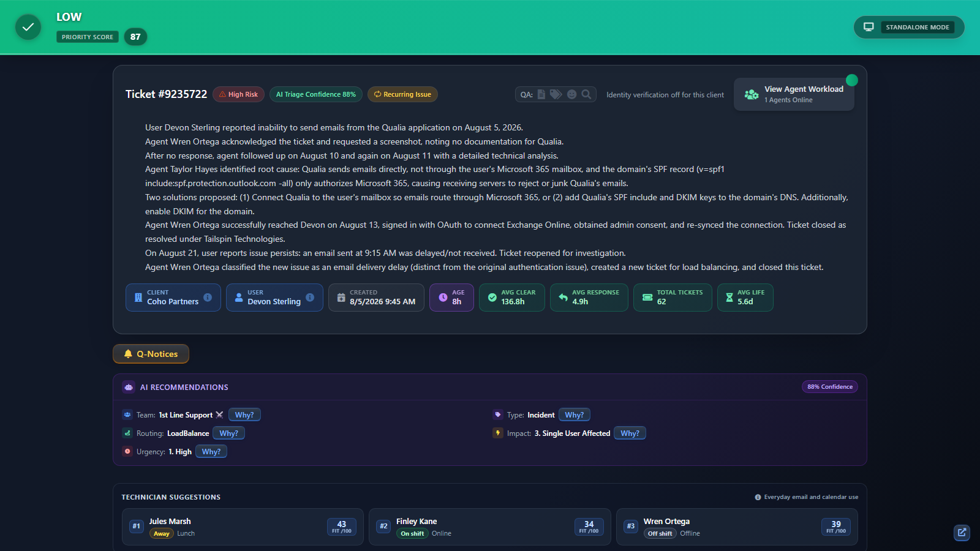980x551 pixels.
Task: Click the hourglass icon on Avg Life card
Action: pos(729,298)
